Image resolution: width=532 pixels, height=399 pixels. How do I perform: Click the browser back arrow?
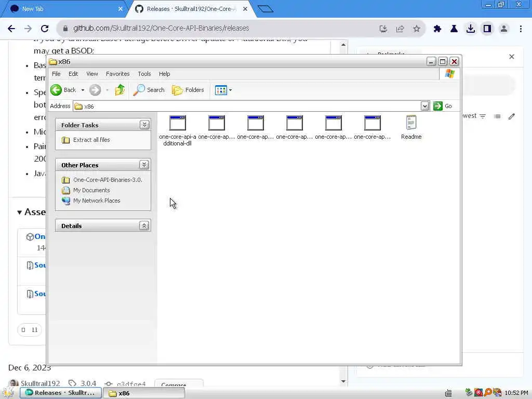coord(11,29)
